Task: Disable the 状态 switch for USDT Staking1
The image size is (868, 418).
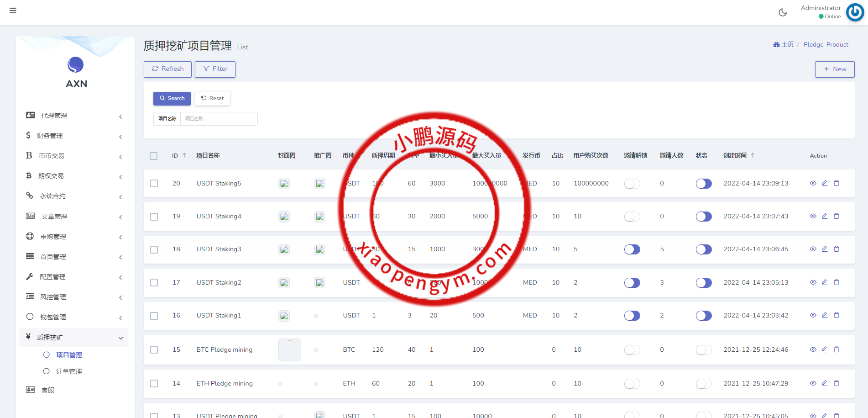Action: 703,315
